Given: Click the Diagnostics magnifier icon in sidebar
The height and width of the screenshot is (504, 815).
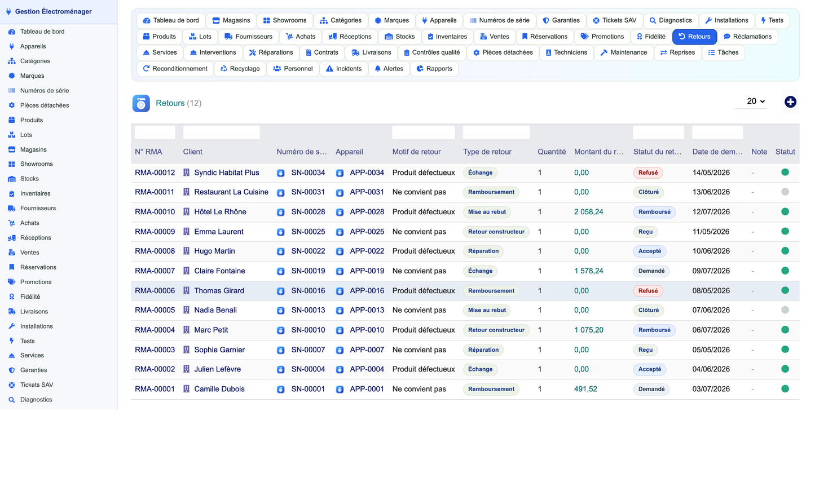Looking at the screenshot, I should pyautogui.click(x=11, y=400).
